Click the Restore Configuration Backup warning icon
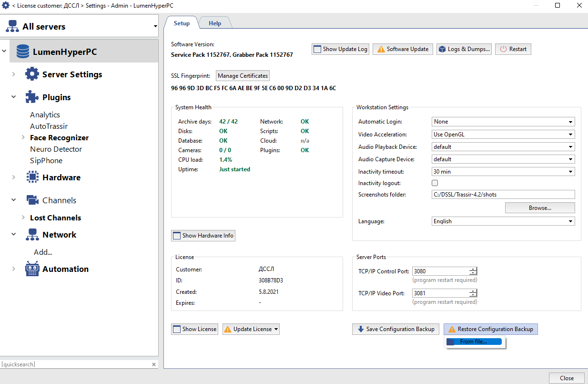588x384 pixels. 452,329
